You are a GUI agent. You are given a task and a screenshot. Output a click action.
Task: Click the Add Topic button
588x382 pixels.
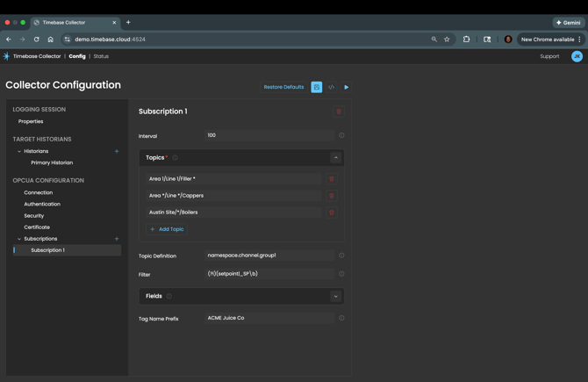[x=167, y=229]
